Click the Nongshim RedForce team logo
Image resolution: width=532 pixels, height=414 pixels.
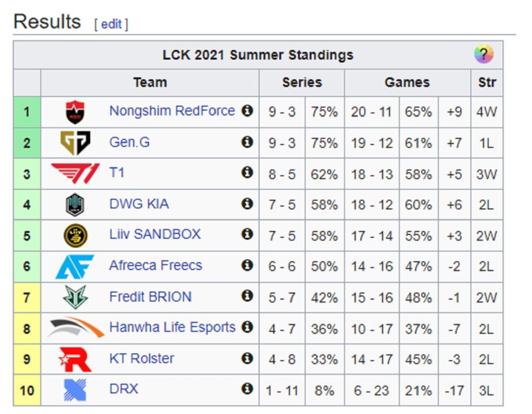tap(75, 112)
